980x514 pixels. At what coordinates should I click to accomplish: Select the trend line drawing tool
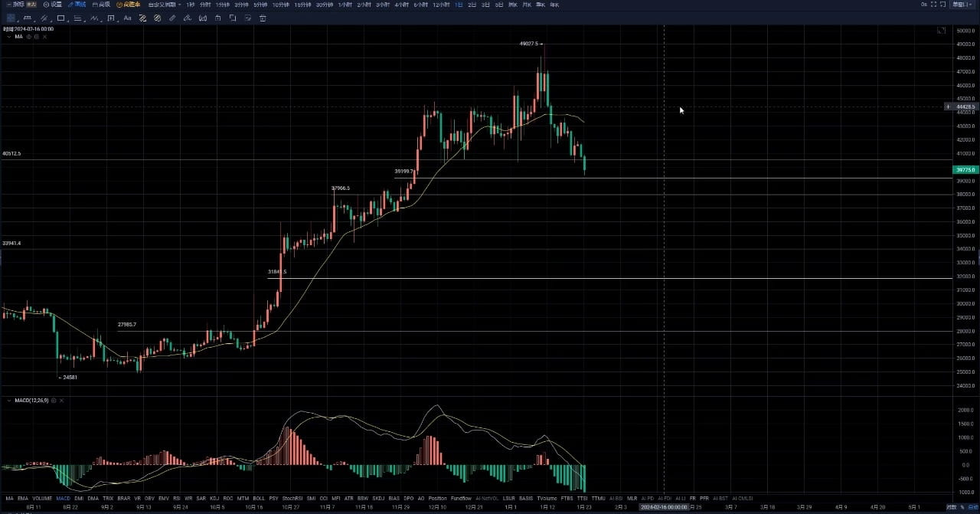[x=27, y=18]
